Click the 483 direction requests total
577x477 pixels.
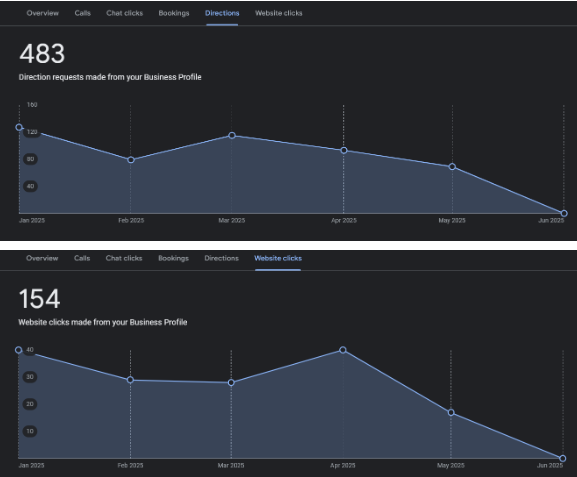[x=42, y=54]
